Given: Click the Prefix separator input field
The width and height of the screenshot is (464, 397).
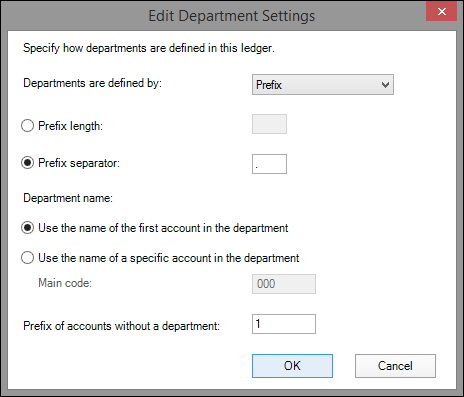Looking at the screenshot, I should point(269,164).
